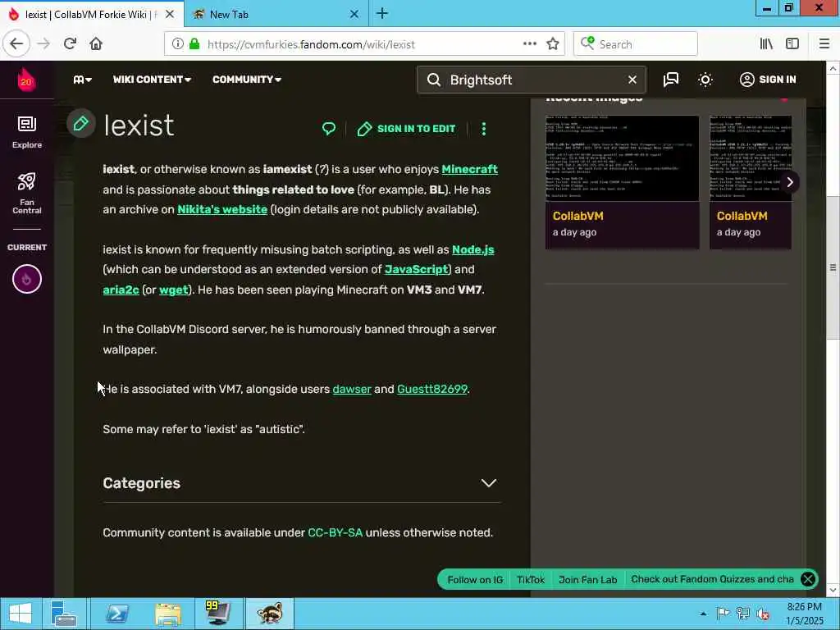Open the Windows Start button
Image resolution: width=840 pixels, height=630 pixels.
tap(21, 614)
